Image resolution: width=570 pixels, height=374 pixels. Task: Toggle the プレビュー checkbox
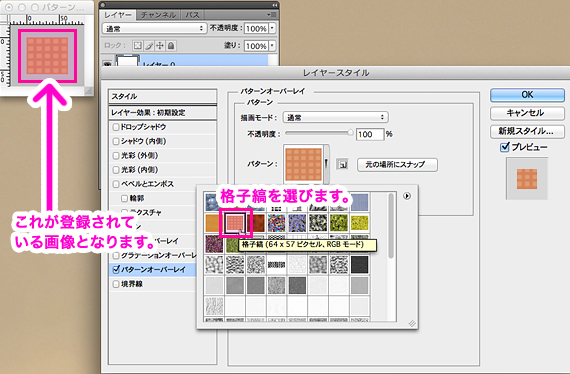click(505, 147)
